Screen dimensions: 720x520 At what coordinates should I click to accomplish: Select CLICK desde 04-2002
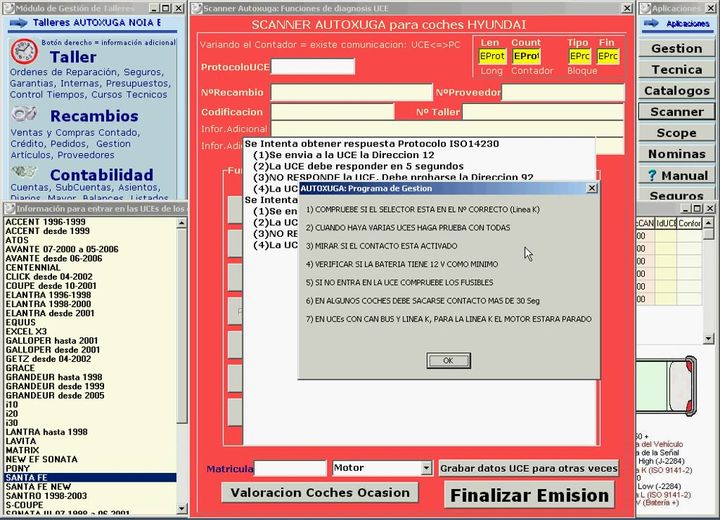(x=90, y=277)
